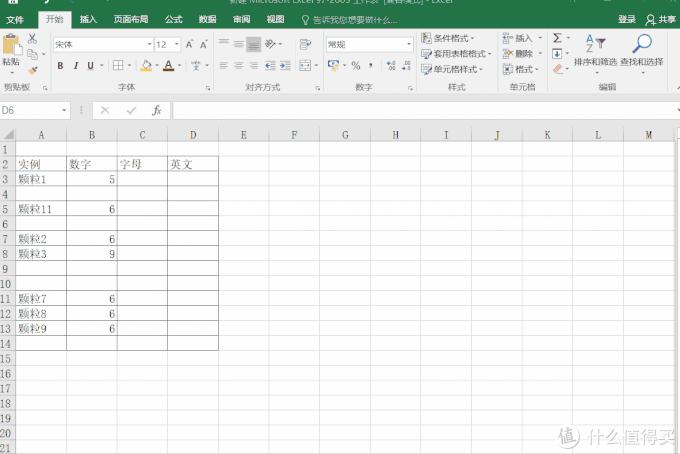This screenshot has height=454, width=680.
Task: Click the Tell Me search box
Action: (x=350, y=20)
